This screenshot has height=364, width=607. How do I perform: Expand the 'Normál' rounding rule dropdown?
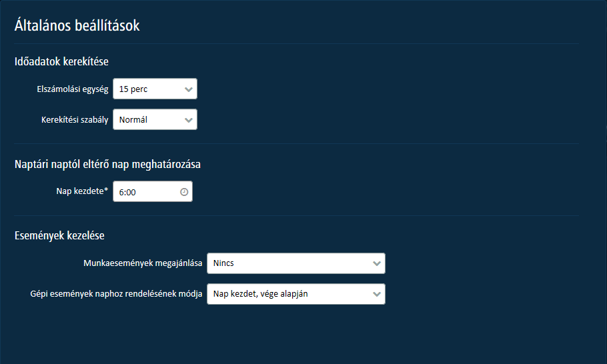click(x=148, y=121)
